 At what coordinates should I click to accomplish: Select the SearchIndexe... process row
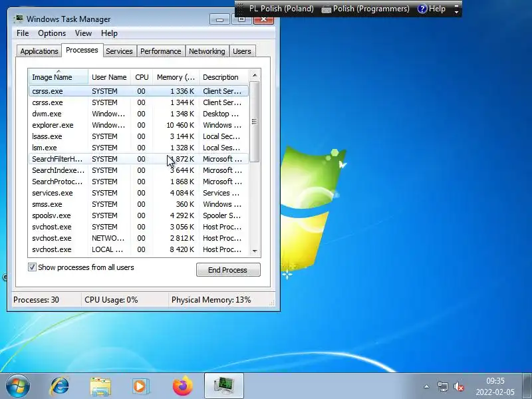click(x=138, y=170)
